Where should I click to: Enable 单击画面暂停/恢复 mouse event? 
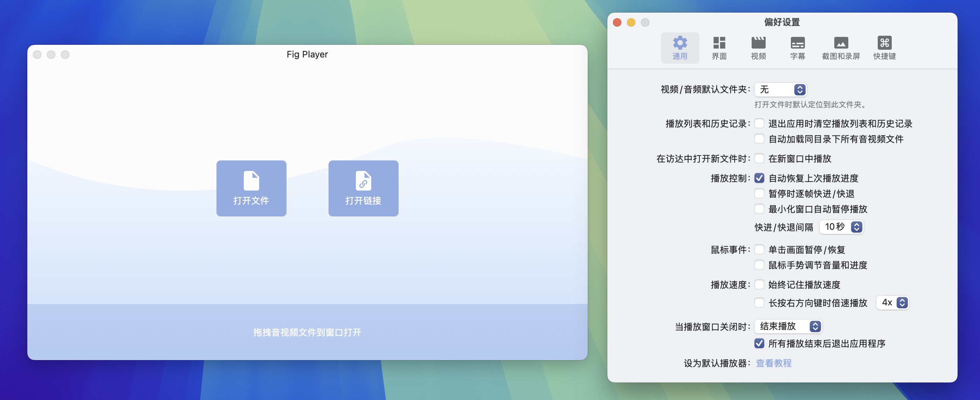click(x=759, y=250)
